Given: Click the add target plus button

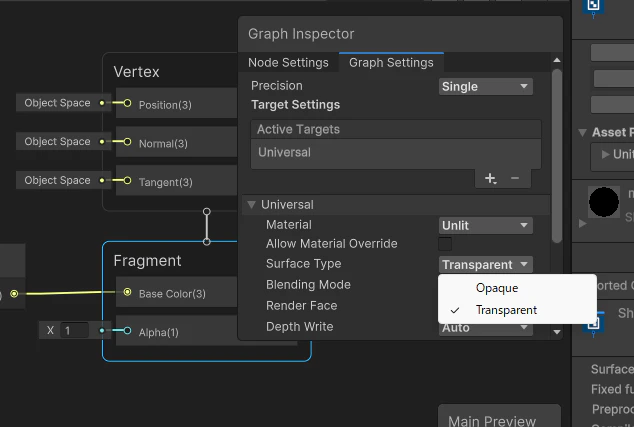Looking at the screenshot, I should click(x=490, y=178).
